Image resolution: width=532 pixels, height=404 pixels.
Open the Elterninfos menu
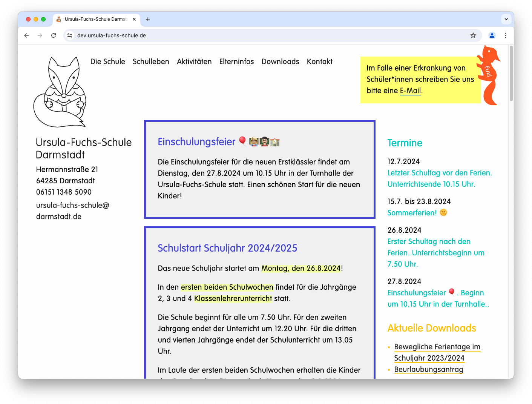point(237,61)
